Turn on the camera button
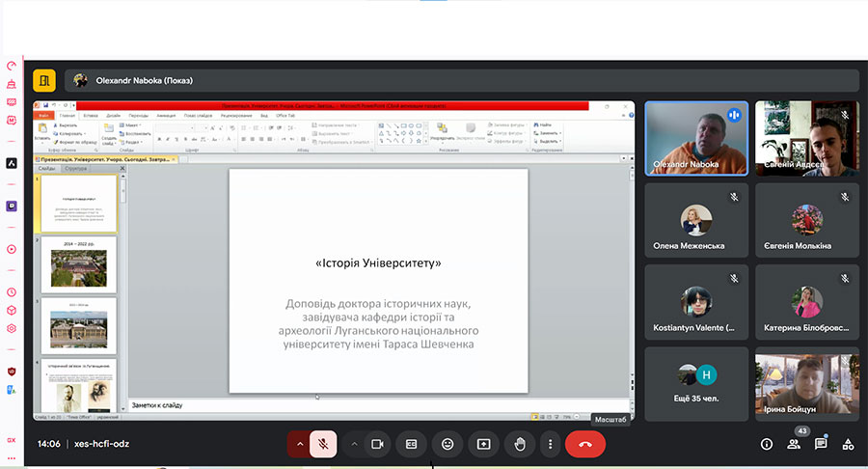Viewport: 868px width, 469px height. click(378, 444)
